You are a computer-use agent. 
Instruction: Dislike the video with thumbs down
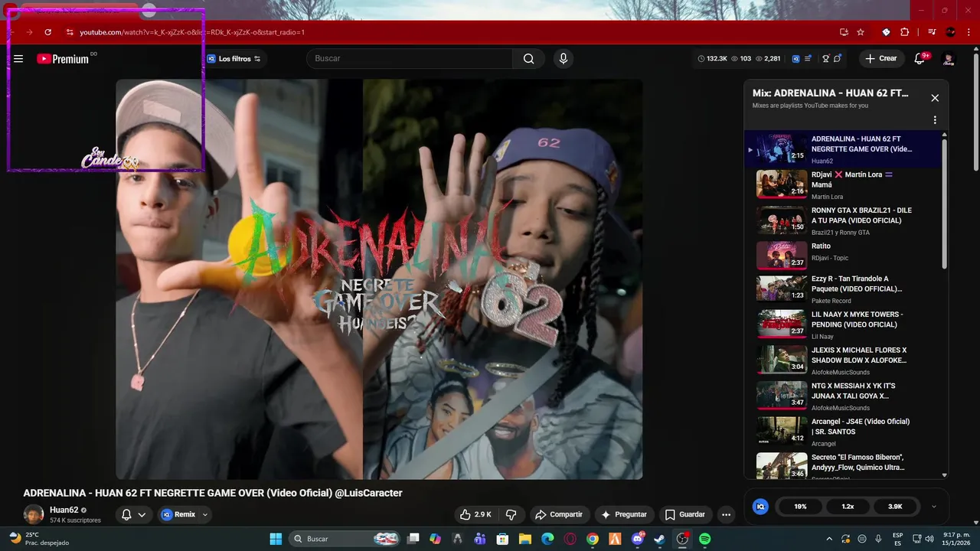click(x=511, y=514)
